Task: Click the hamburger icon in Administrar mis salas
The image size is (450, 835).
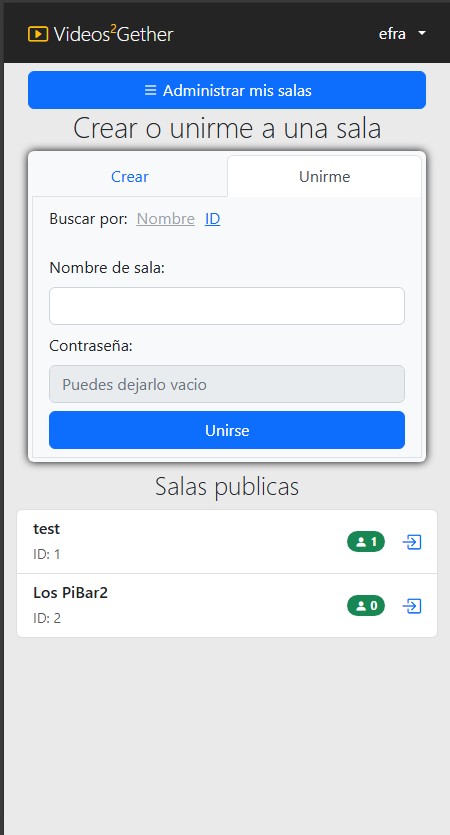Action: tap(151, 91)
